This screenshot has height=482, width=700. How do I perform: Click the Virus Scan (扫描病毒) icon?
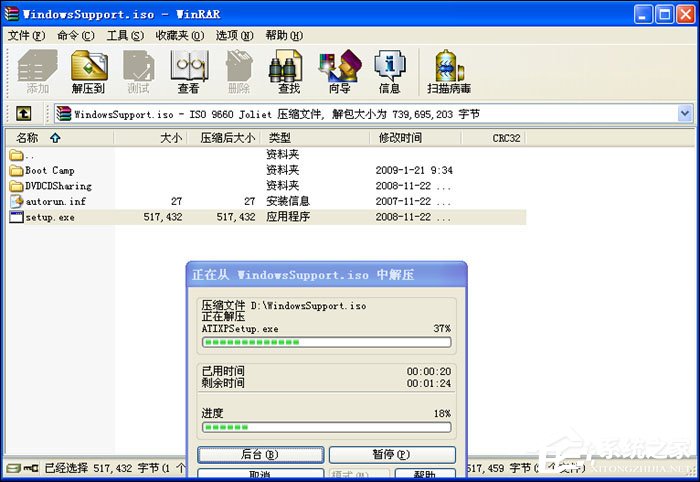click(449, 71)
